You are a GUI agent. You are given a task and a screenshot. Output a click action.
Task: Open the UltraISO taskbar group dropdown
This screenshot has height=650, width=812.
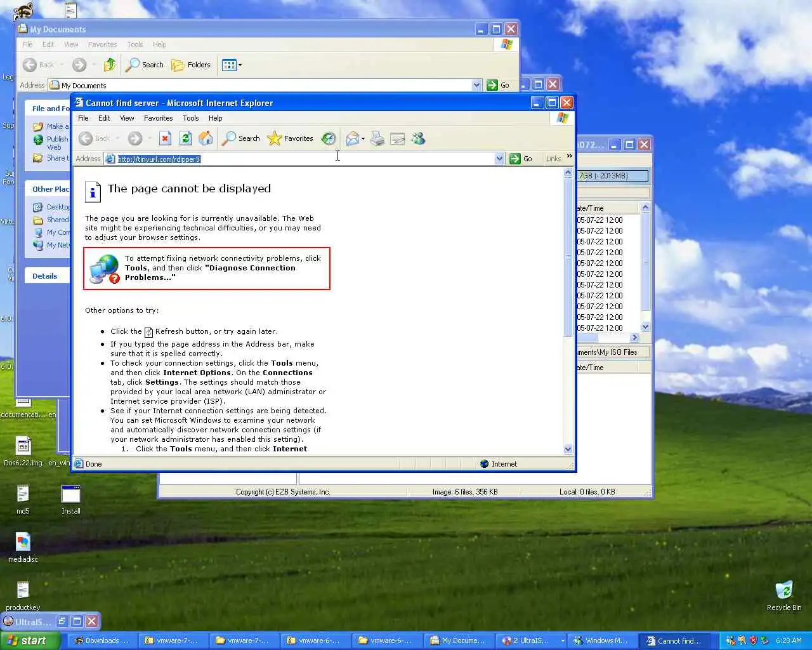pos(562,641)
